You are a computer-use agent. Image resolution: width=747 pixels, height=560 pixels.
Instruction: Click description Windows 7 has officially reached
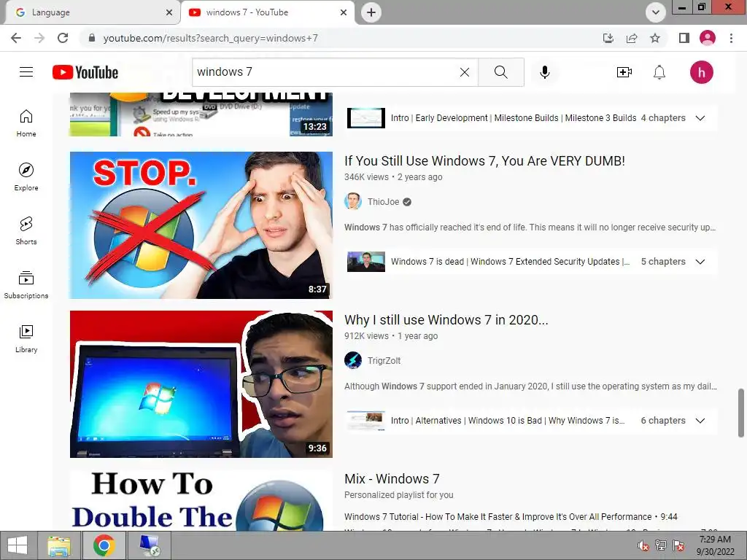[530, 227]
